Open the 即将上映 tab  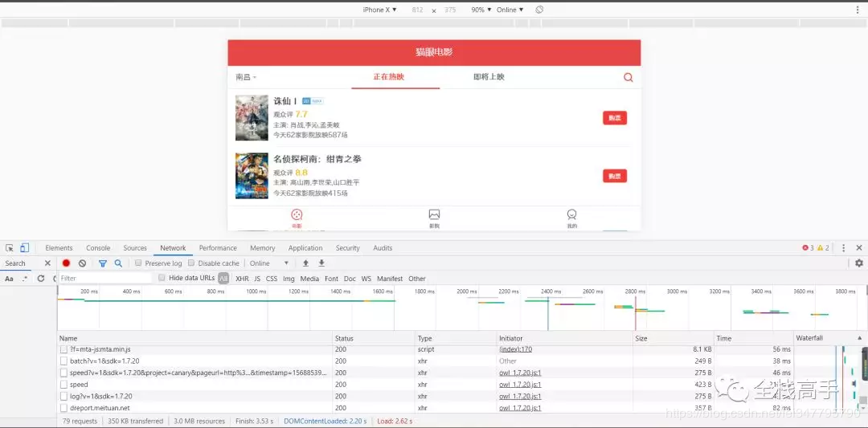click(x=489, y=77)
